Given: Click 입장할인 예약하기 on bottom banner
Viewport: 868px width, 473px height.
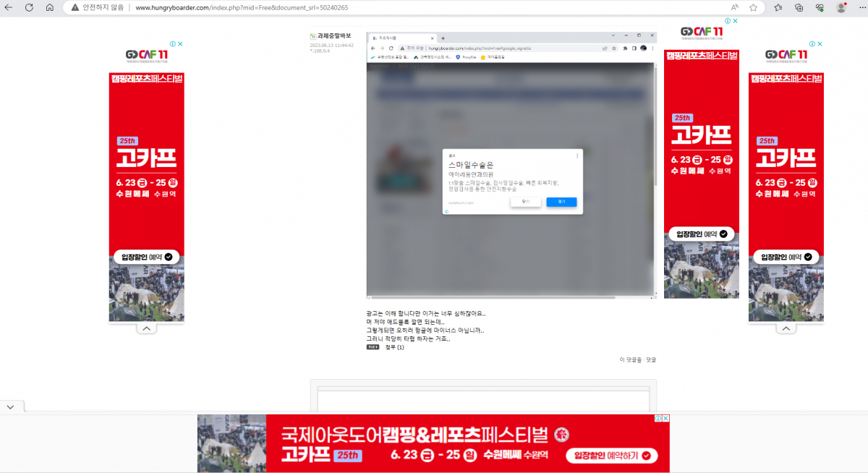Looking at the screenshot, I should click(x=611, y=455).
